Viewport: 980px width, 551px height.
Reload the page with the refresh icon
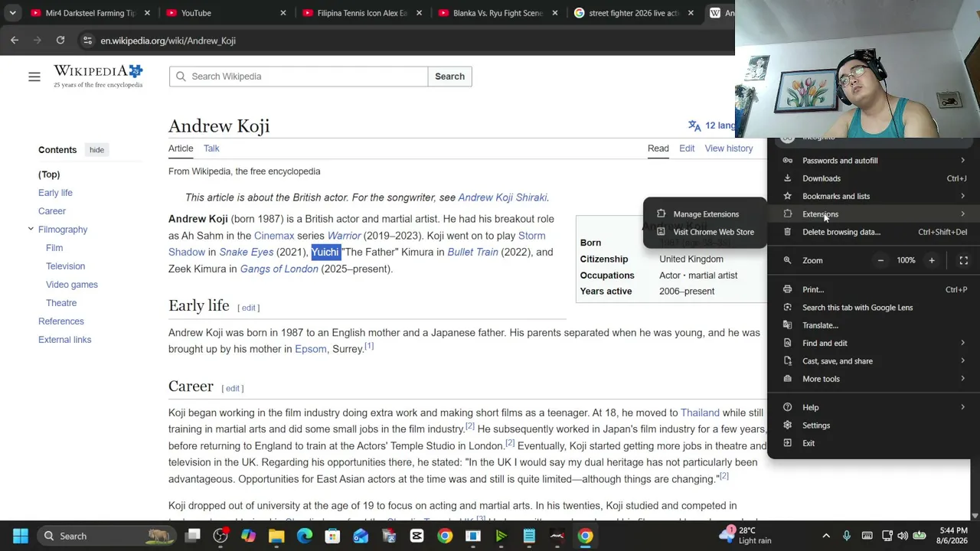(x=60, y=41)
